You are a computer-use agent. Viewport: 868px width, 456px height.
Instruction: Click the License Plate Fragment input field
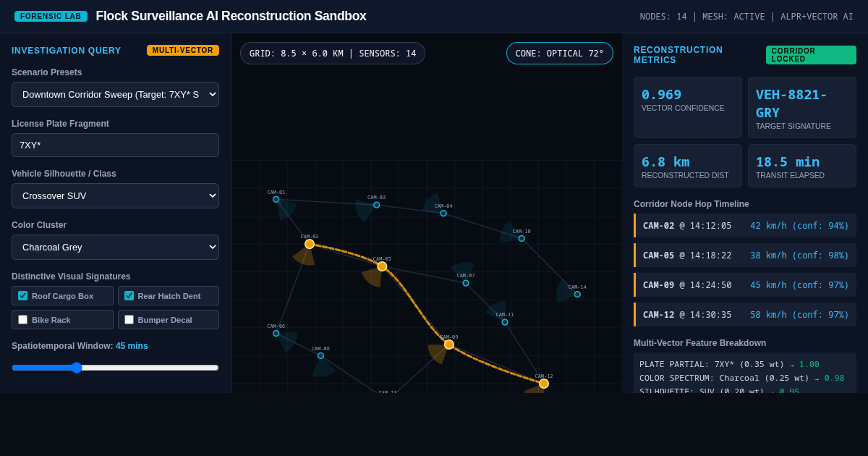115,145
